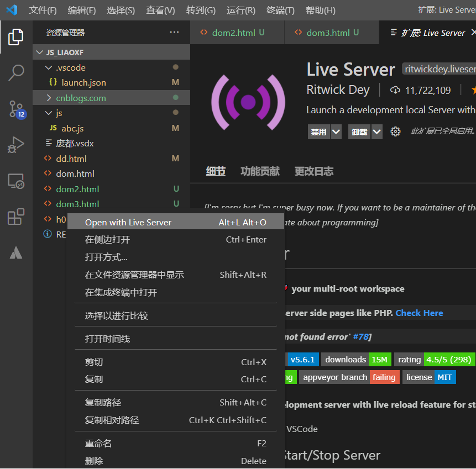Choose Open with Live Server
476x469 pixels.
176,223
